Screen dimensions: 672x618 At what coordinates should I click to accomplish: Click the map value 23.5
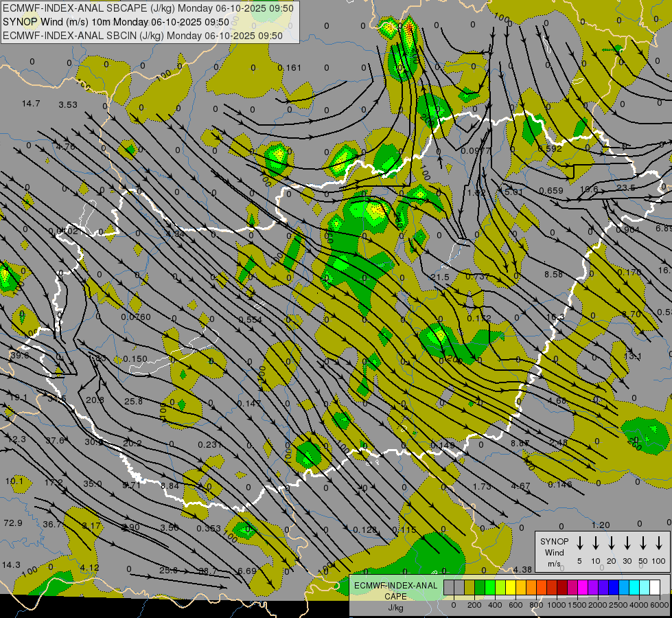tap(626, 188)
